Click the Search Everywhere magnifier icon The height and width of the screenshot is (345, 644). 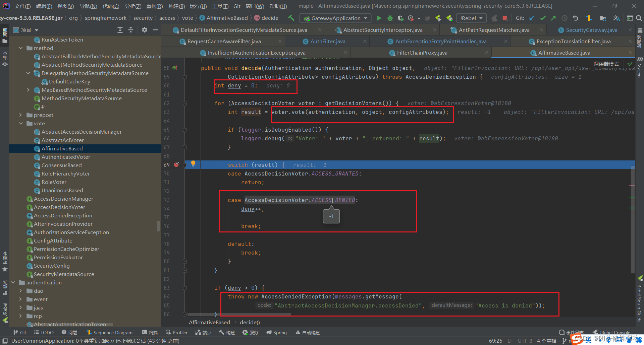639,18
